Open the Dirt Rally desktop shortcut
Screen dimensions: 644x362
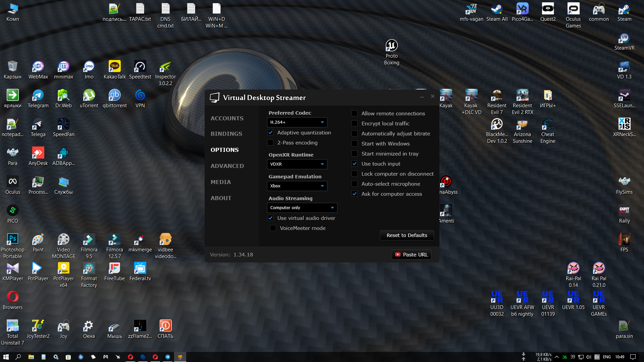click(x=624, y=214)
